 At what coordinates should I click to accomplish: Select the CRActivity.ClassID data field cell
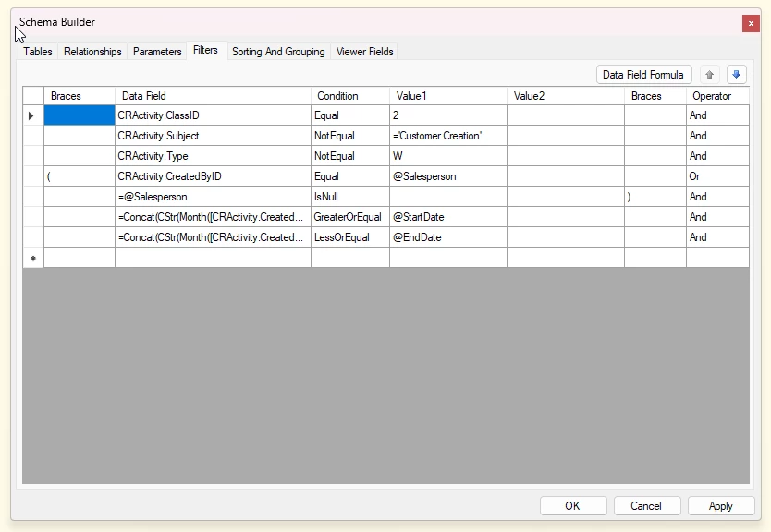[x=213, y=115]
